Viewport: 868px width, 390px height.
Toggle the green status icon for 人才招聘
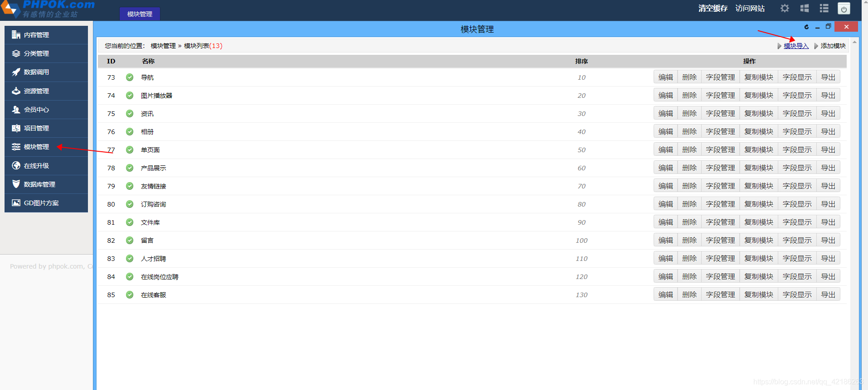[x=130, y=259]
